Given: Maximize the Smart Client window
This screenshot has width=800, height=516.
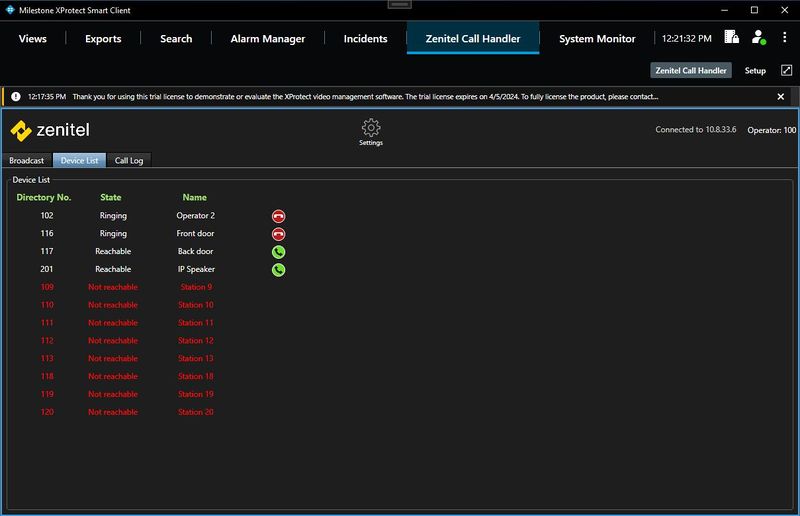Looking at the screenshot, I should [754, 10].
